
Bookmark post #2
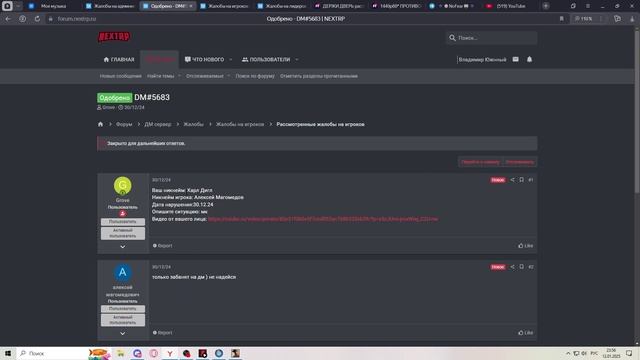[x=521, y=267]
